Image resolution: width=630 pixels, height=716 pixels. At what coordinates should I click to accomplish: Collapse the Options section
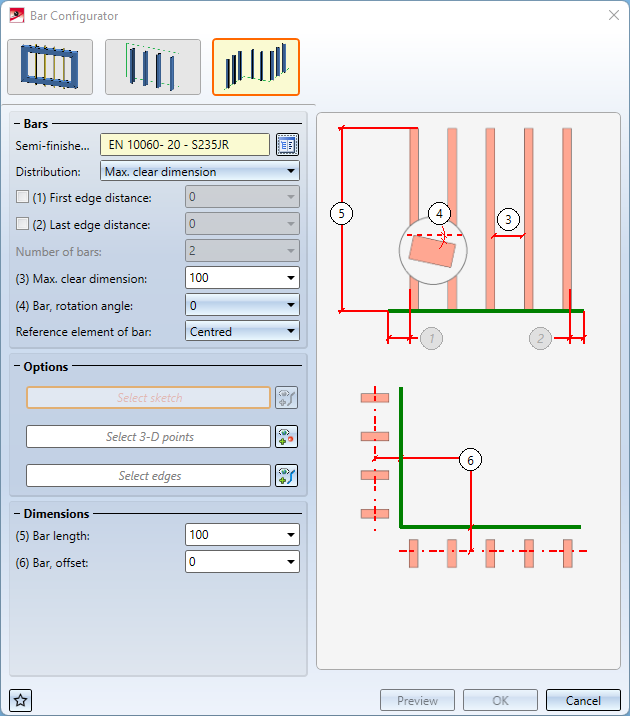17,366
